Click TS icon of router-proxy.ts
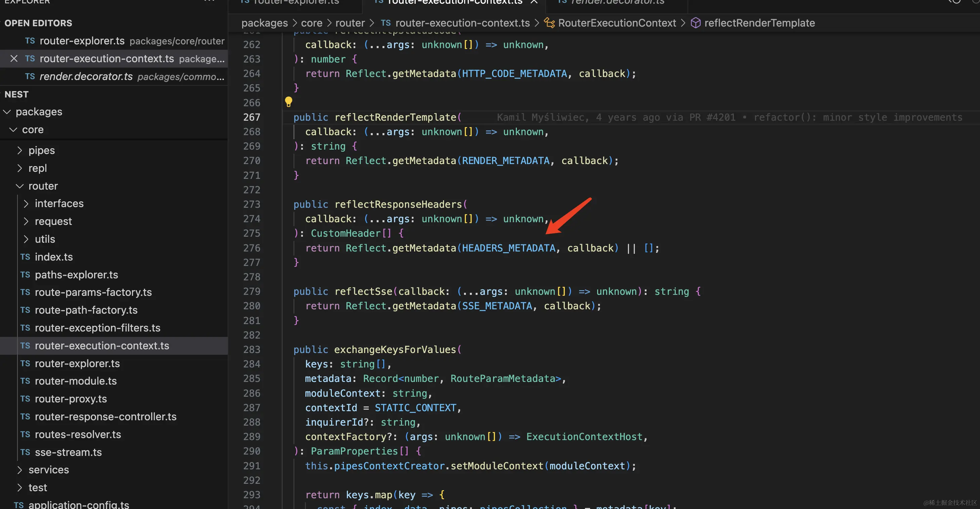This screenshot has width=980, height=509. coord(25,399)
